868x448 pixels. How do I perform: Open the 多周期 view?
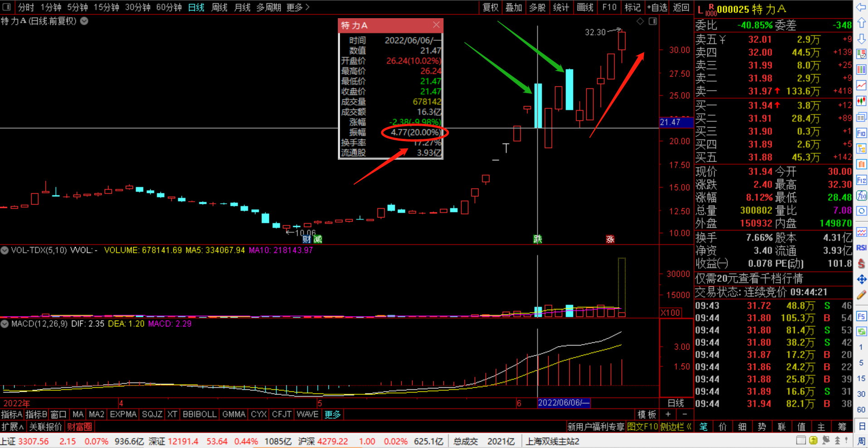click(269, 7)
